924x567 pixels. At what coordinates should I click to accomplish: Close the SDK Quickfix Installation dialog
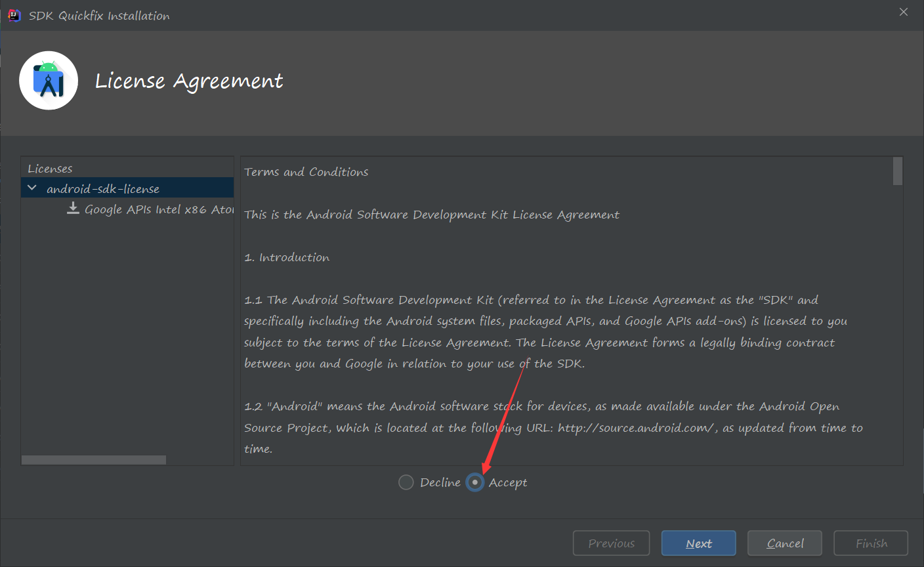[x=904, y=12]
